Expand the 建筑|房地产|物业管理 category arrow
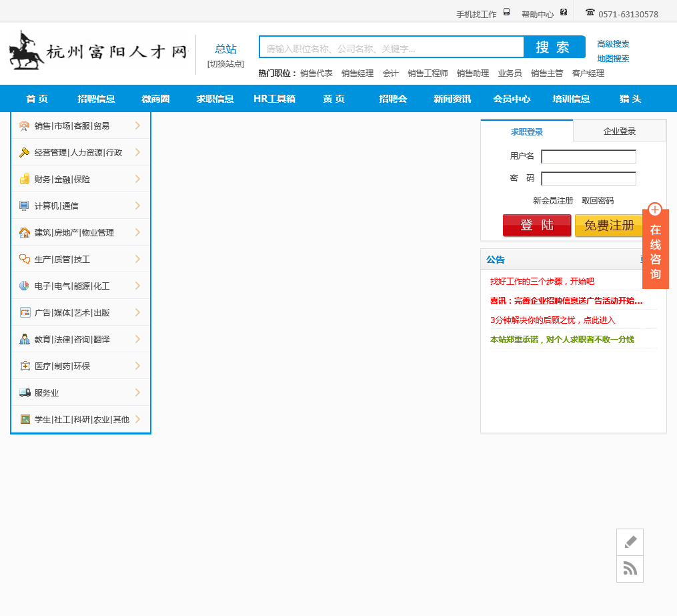The height and width of the screenshot is (616, 677). pos(137,233)
